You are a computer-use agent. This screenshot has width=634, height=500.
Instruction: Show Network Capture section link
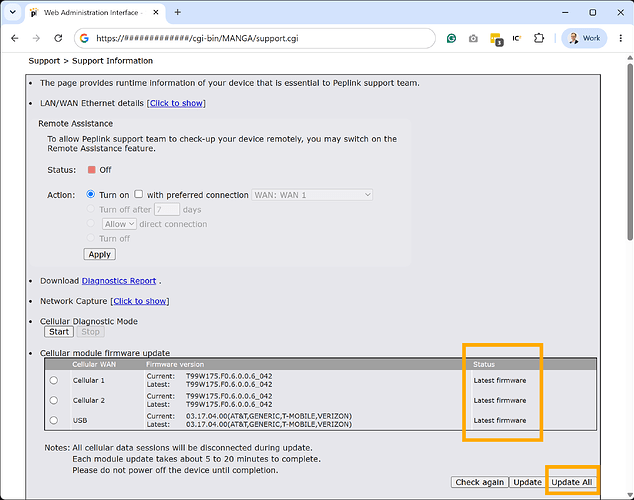click(x=140, y=301)
